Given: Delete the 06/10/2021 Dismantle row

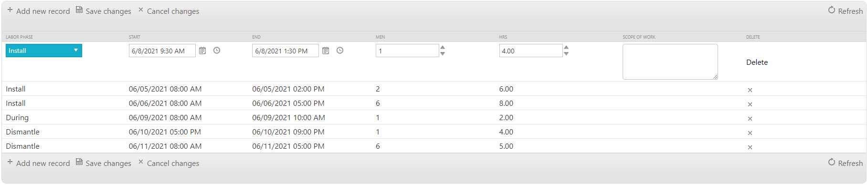Looking at the screenshot, I should pos(750,133).
